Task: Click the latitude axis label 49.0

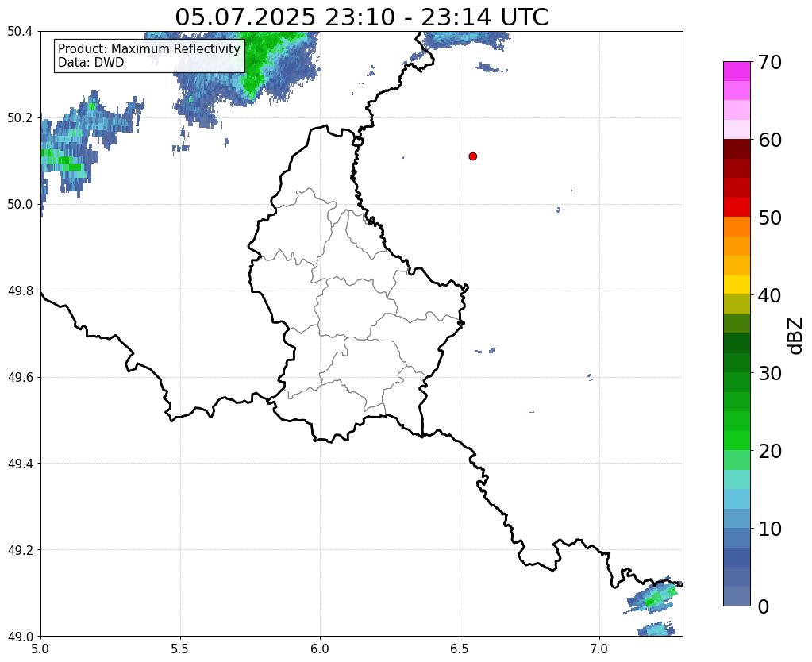Action: [x=20, y=637]
